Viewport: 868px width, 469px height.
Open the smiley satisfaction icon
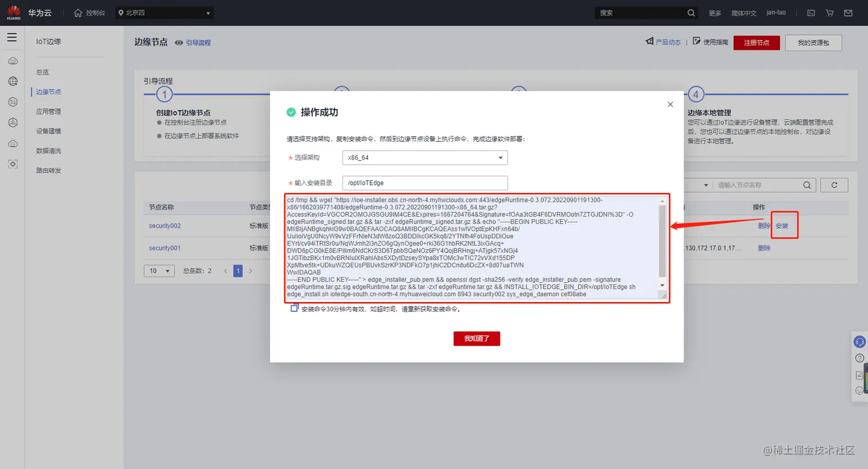[859, 390]
